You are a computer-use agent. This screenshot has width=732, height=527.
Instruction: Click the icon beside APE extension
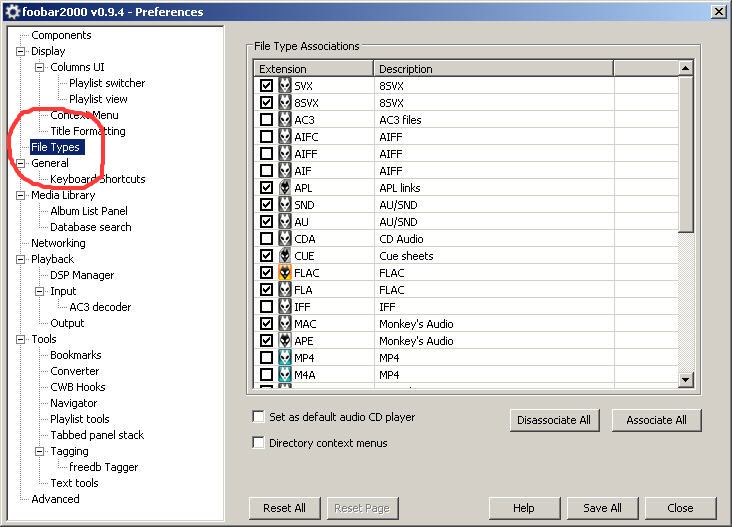pos(285,341)
